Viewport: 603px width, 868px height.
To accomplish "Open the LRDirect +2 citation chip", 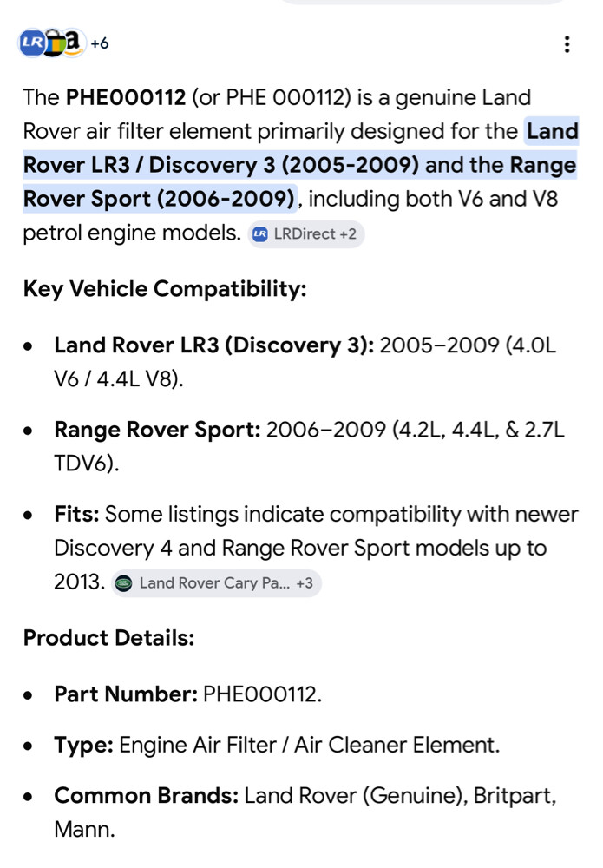I will pos(306,234).
